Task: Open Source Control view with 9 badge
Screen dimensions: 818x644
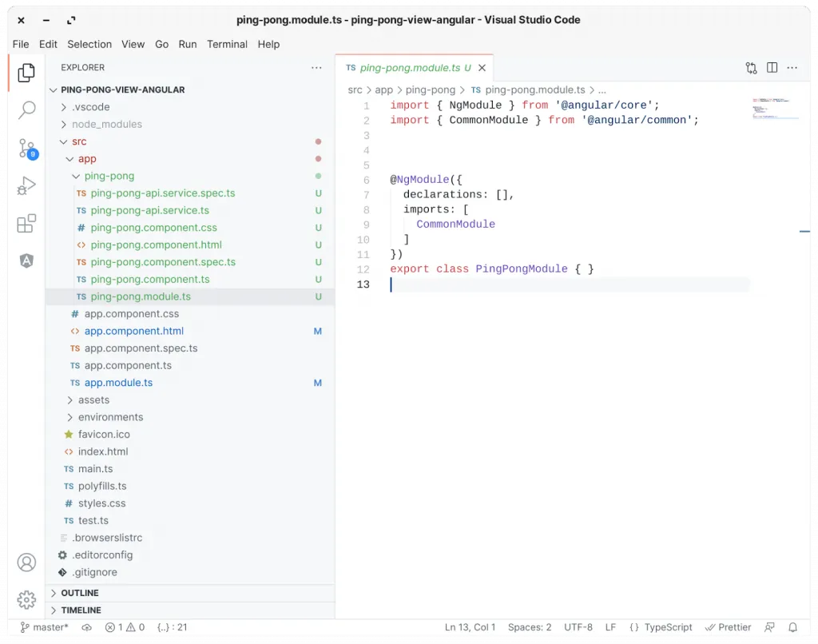Action: (x=27, y=149)
